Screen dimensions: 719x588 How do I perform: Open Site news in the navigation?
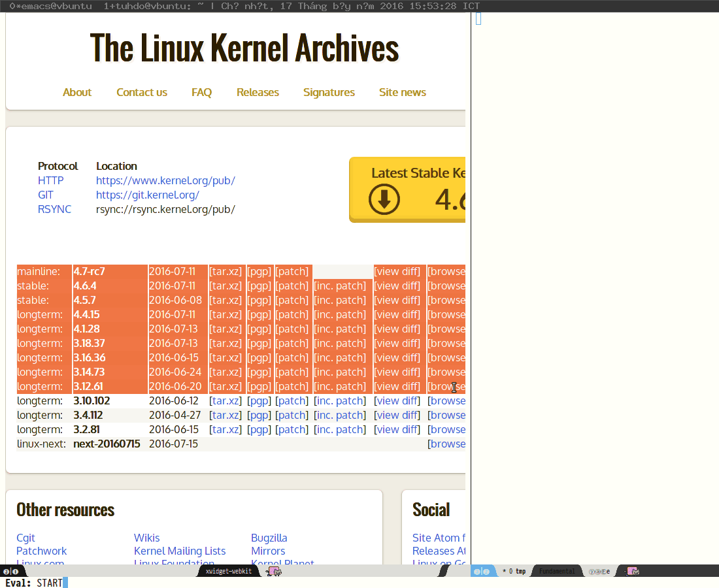(403, 92)
